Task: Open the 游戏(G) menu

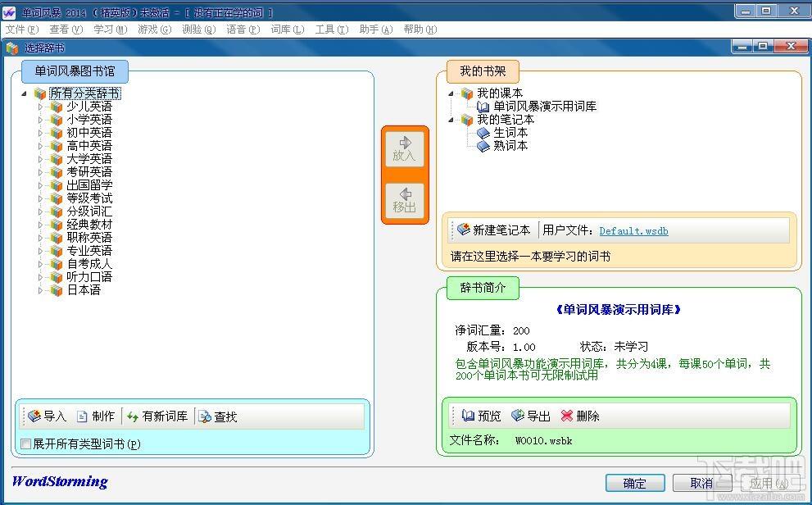Action: pyautogui.click(x=154, y=30)
